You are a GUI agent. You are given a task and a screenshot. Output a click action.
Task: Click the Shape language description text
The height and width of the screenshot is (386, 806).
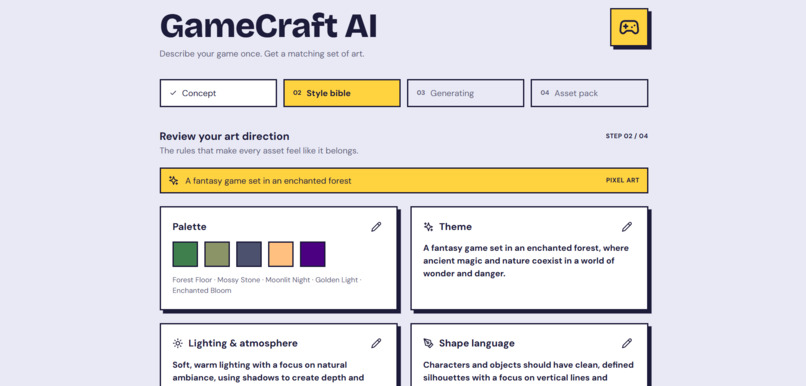tap(528, 372)
